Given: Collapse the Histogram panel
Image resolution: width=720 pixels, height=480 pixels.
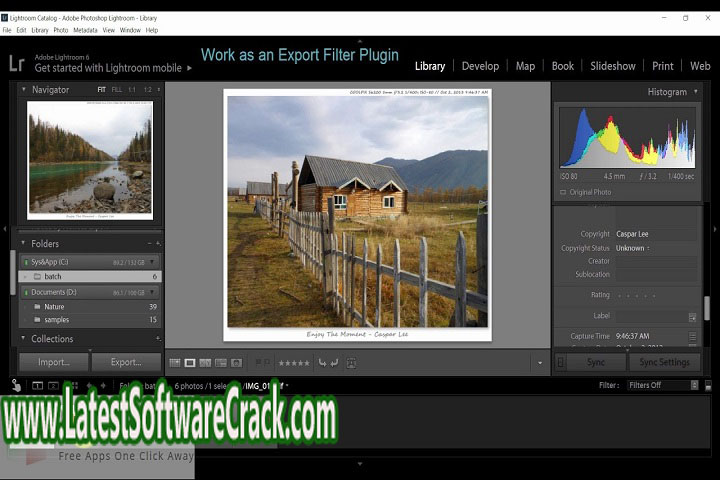Looking at the screenshot, I should 696,92.
